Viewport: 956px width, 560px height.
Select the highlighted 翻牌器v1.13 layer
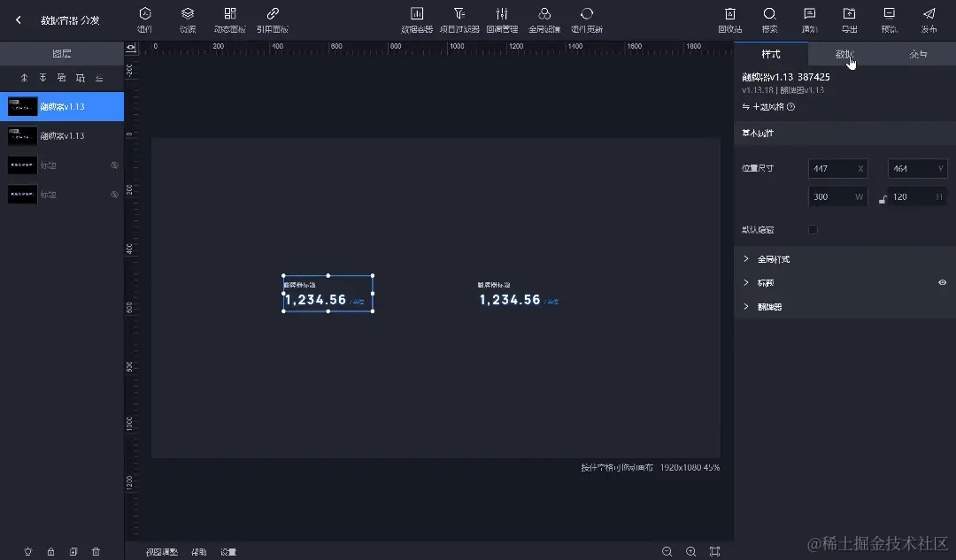[62, 107]
